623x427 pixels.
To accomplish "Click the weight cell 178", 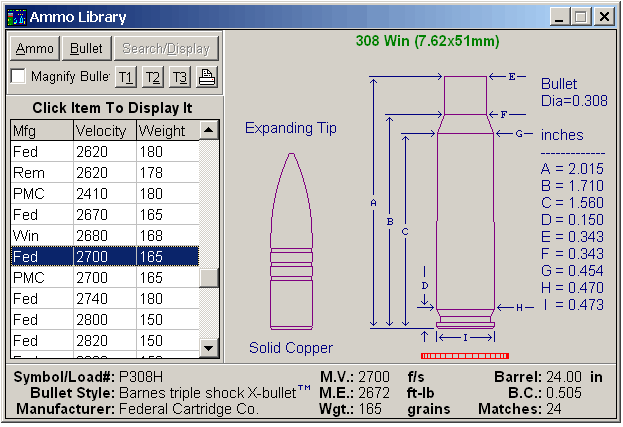I will 167,173.
